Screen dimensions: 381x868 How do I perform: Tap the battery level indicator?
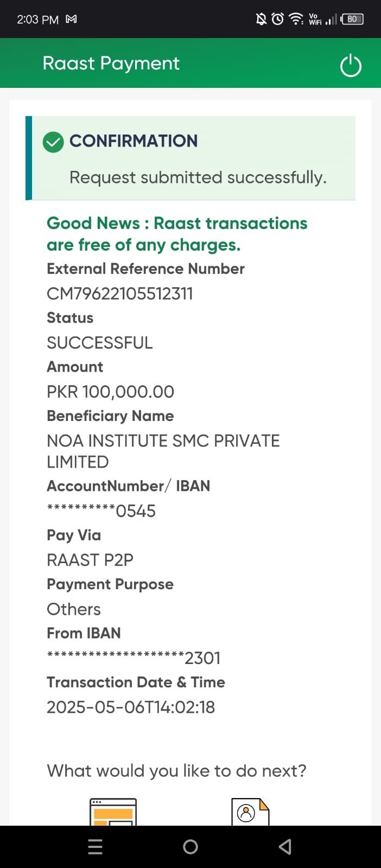click(x=352, y=19)
